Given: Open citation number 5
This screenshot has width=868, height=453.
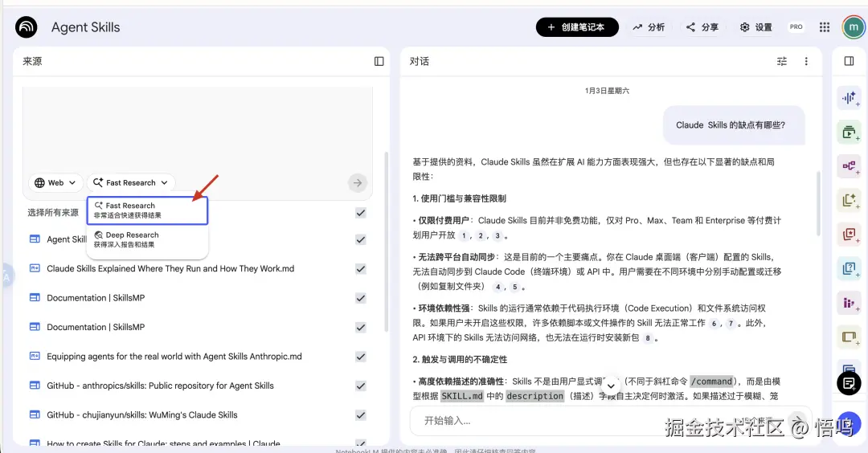Looking at the screenshot, I should [x=514, y=287].
